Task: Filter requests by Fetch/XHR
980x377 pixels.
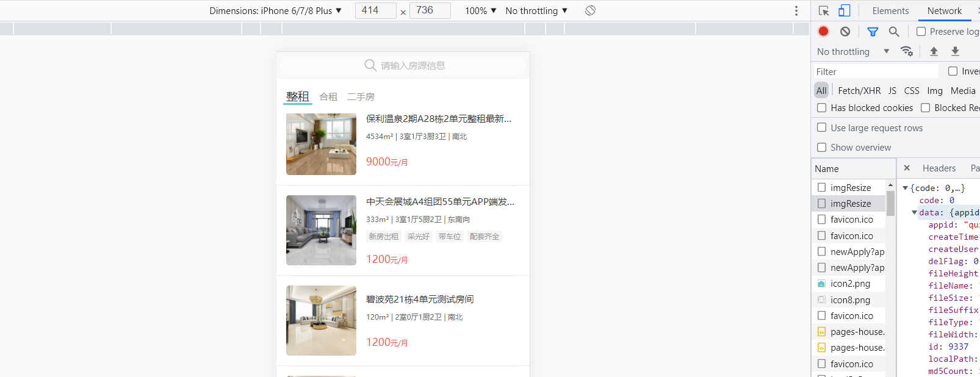Action: 859,90
